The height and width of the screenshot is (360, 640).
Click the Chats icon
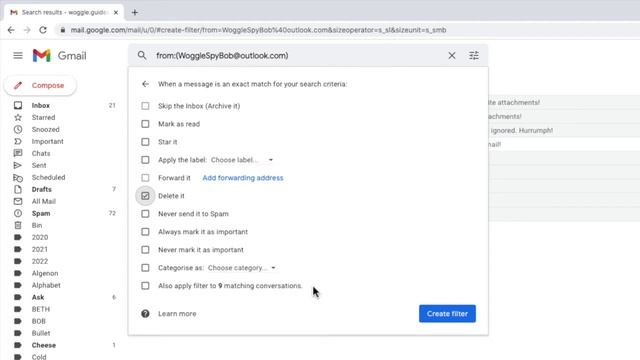[x=18, y=153]
